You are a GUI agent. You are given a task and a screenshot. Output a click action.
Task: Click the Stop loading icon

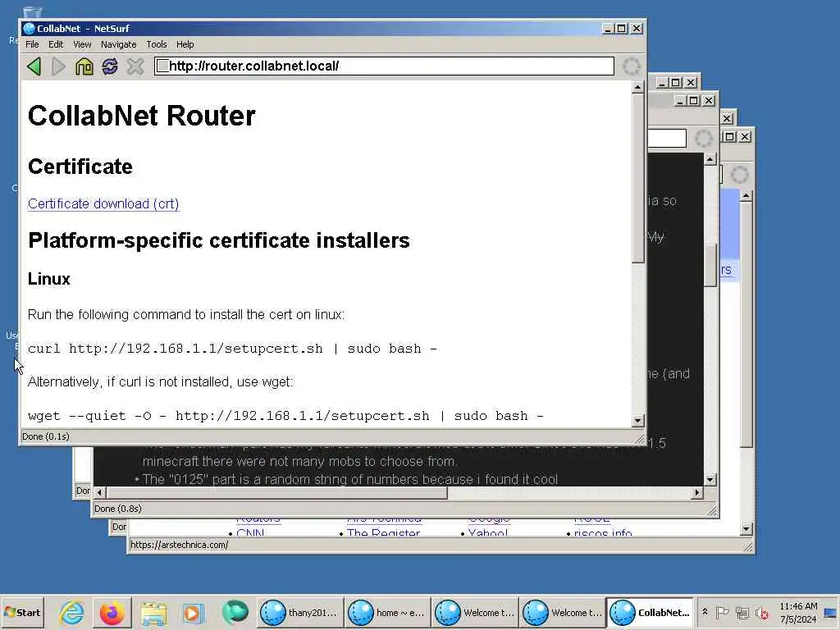pos(135,66)
